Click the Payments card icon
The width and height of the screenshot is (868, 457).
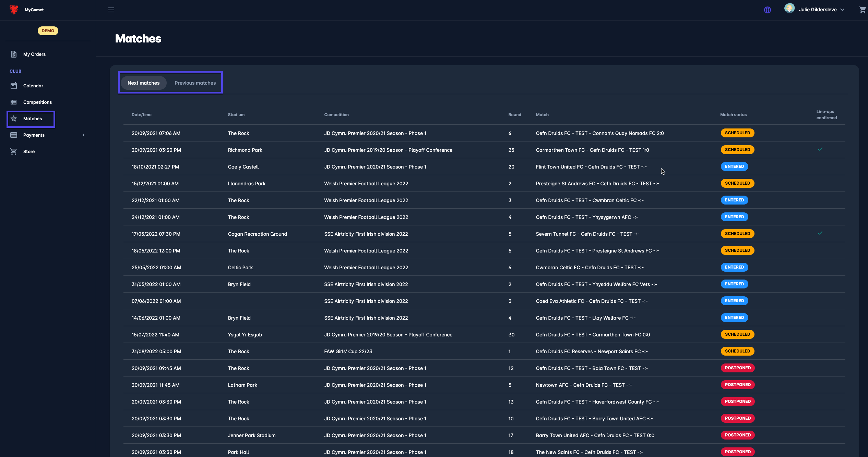coord(14,135)
